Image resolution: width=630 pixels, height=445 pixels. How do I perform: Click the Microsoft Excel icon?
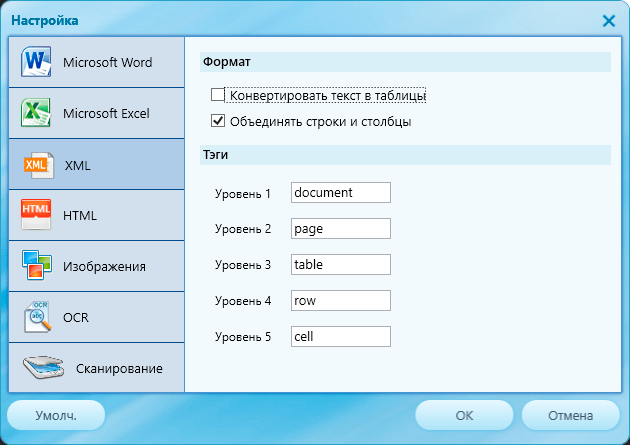click(36, 113)
